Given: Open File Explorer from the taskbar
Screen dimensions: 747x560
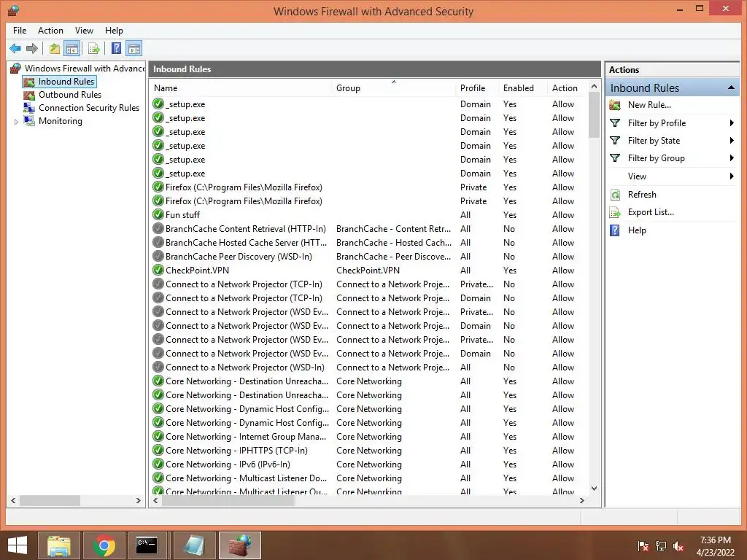Looking at the screenshot, I should pyautogui.click(x=59, y=545).
